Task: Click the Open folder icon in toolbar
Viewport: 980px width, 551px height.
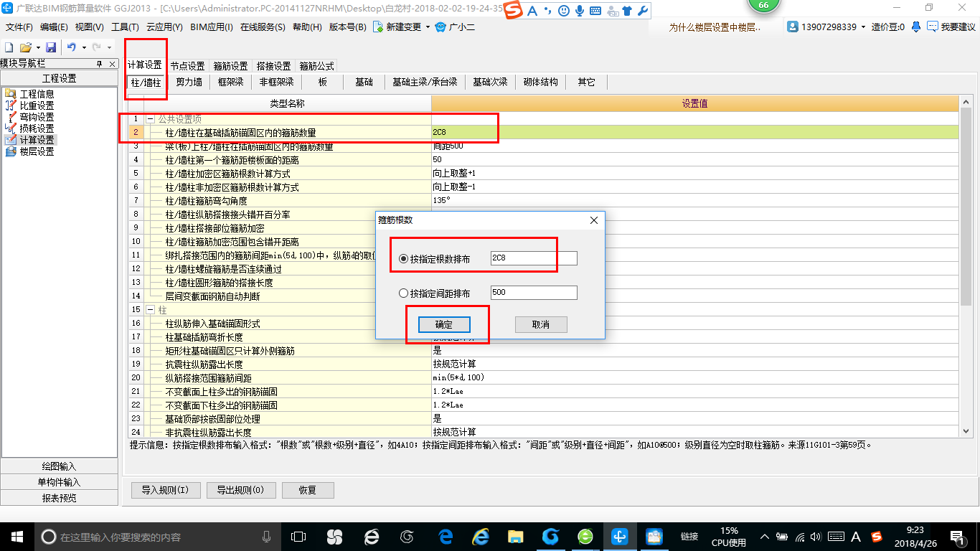Action: (25, 47)
